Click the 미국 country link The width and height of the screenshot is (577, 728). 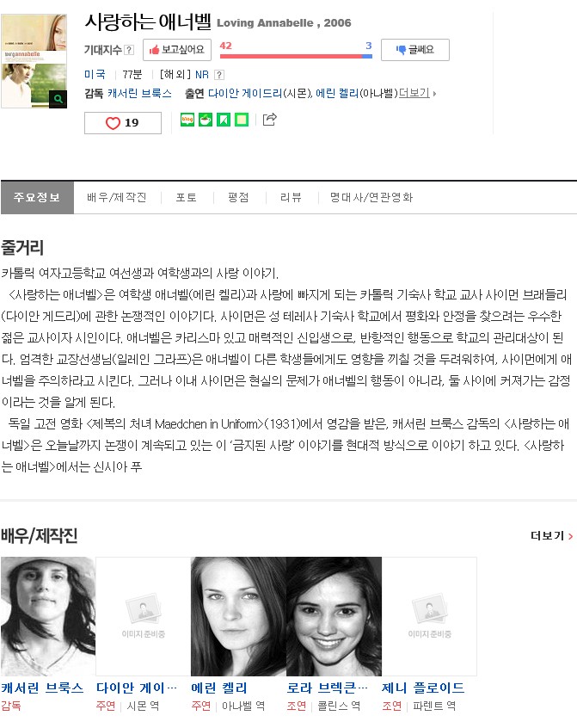95,74
